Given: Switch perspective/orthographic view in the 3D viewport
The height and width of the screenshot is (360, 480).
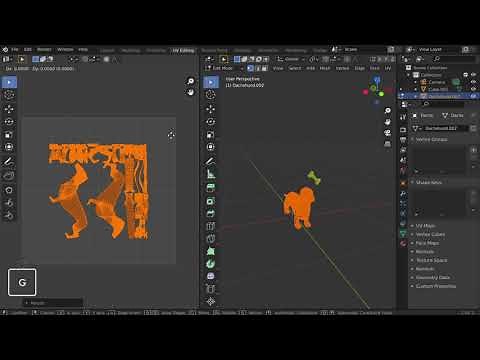Looking at the screenshot, I should tap(387, 144).
